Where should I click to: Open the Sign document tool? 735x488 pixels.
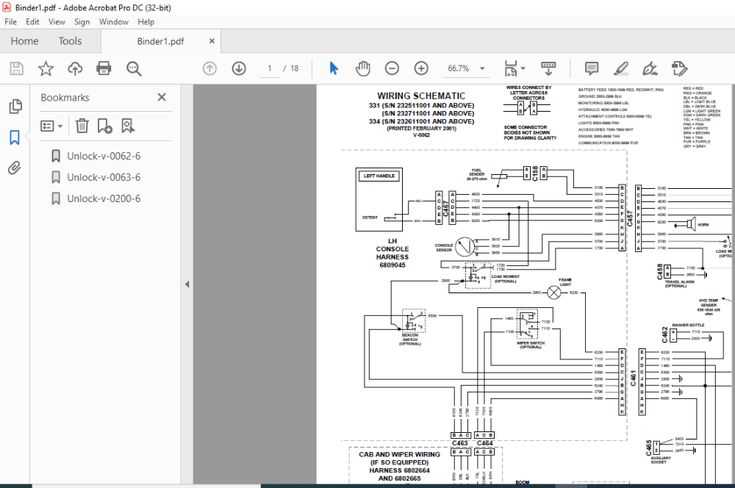coord(650,68)
